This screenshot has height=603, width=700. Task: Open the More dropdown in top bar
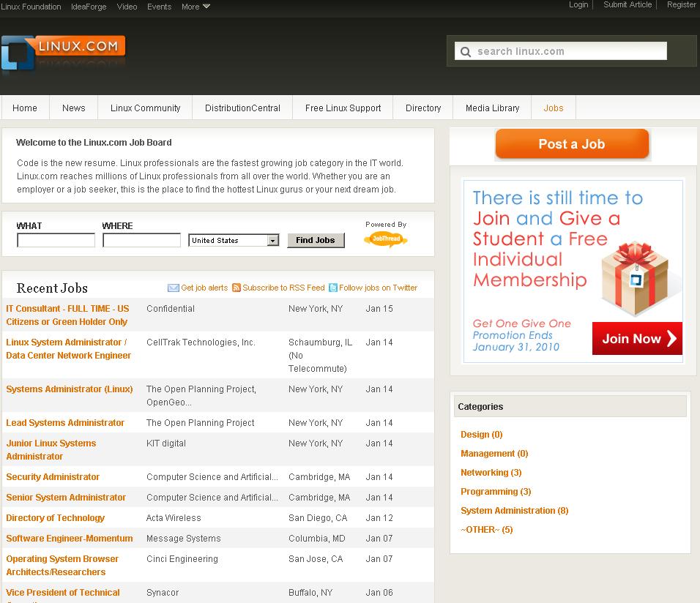click(x=196, y=7)
